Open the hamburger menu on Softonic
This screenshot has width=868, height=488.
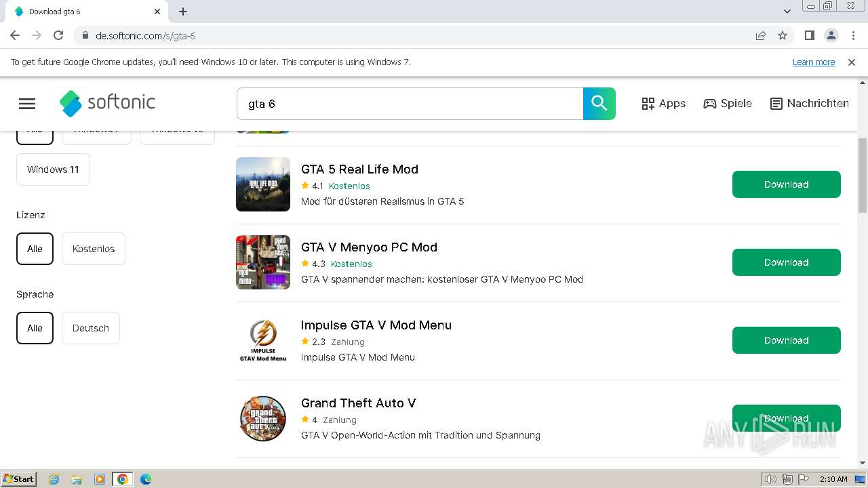27,104
